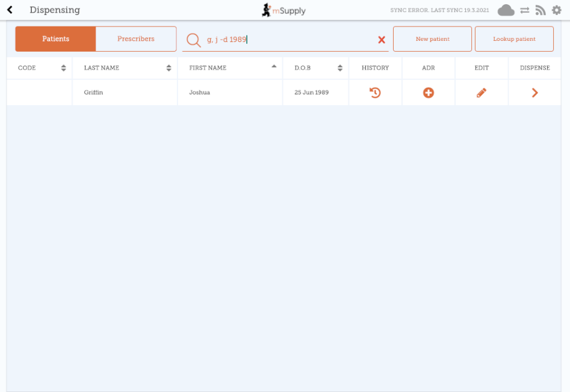The height and width of the screenshot is (392, 570).
Task: Click the back arrow next to Dispensing
Action: [x=10, y=10]
